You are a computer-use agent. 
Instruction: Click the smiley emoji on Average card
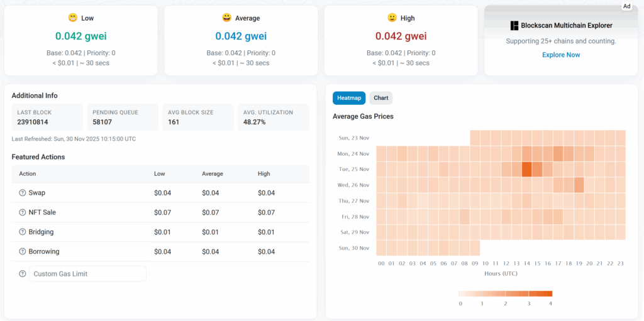coord(226,18)
